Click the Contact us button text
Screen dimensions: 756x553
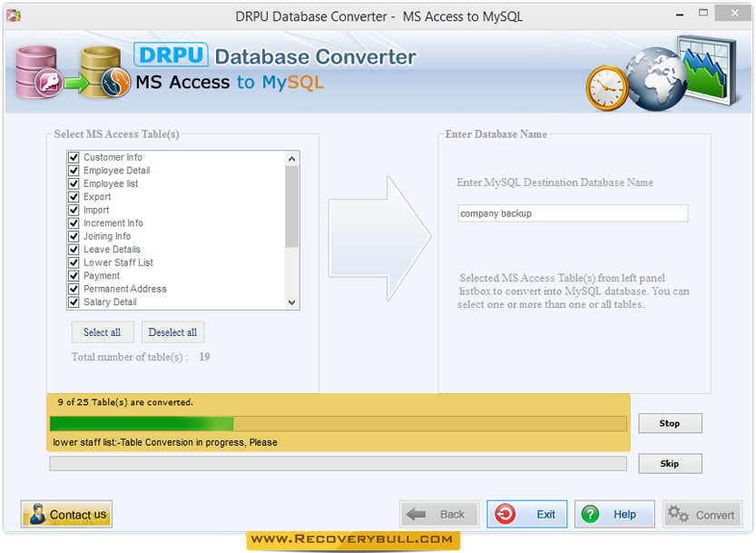click(78, 515)
